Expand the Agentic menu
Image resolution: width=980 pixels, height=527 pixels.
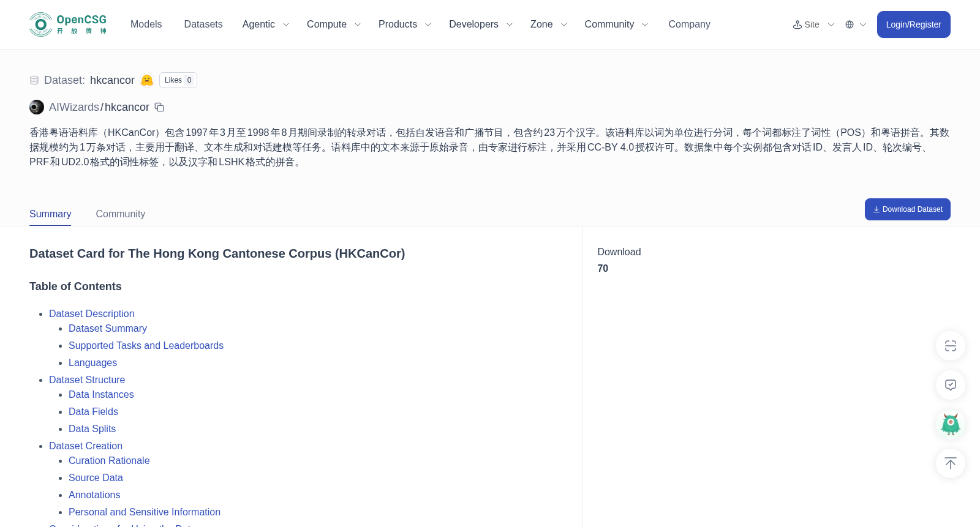(265, 24)
